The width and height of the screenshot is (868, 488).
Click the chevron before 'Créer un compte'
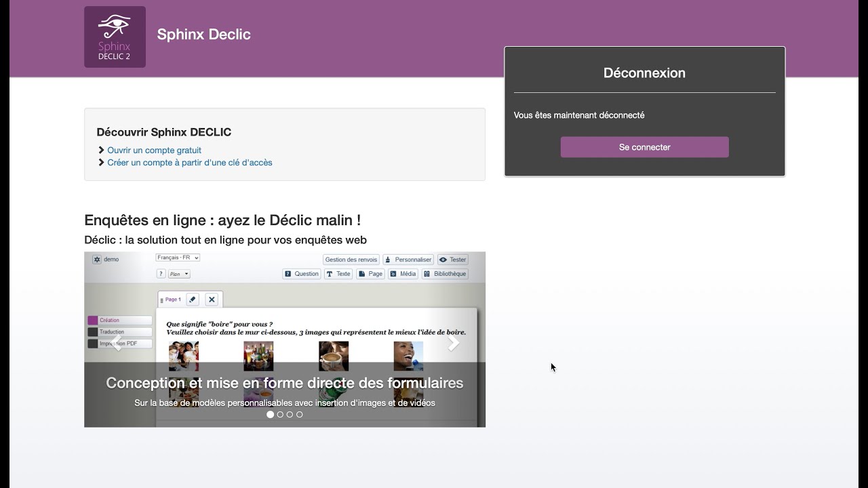(x=102, y=163)
